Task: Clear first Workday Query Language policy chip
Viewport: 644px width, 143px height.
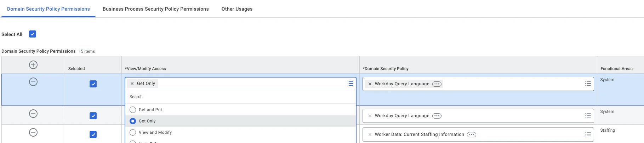Action: coord(370,84)
